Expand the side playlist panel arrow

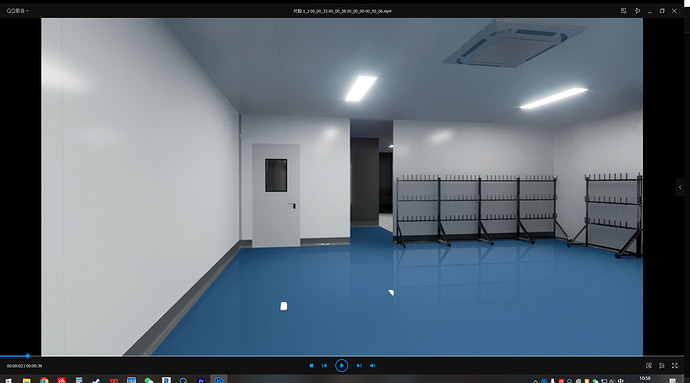680,188
